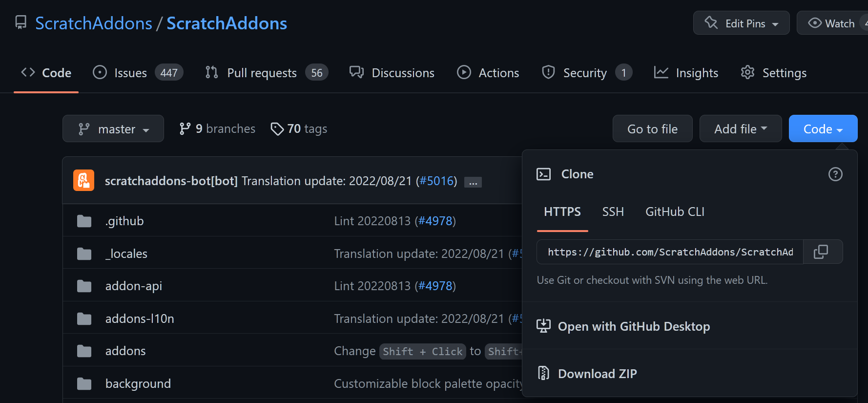868x403 pixels.
Task: Click the Download ZIP zip-file icon
Action: pyautogui.click(x=543, y=373)
